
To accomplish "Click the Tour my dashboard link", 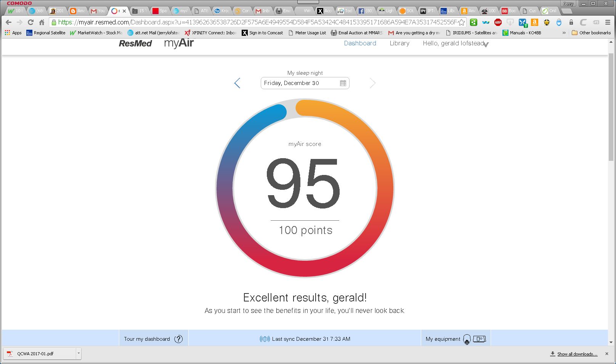I will pos(147,339).
